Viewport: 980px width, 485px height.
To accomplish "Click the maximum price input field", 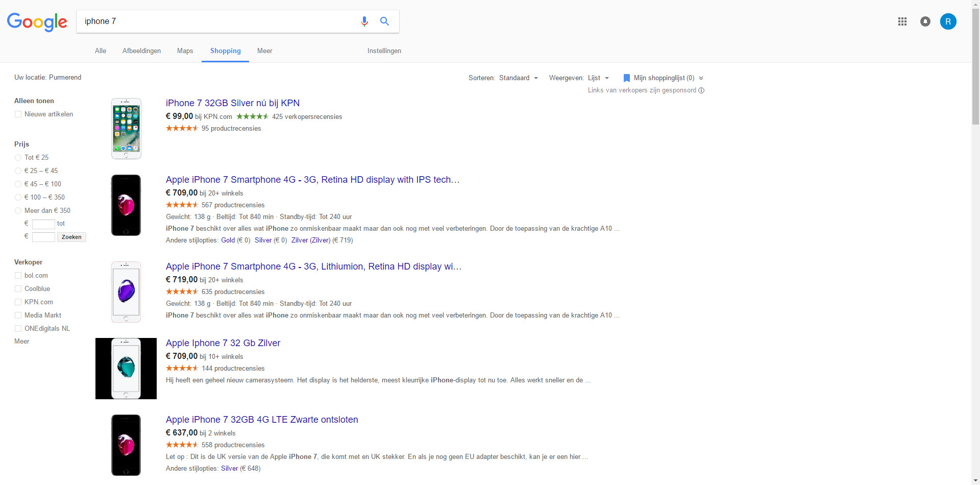I will pyautogui.click(x=43, y=237).
